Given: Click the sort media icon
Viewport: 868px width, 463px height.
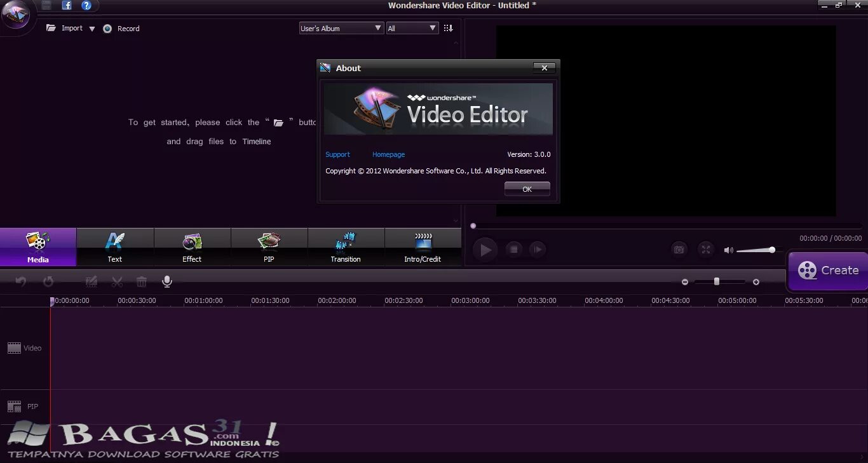Looking at the screenshot, I should tap(448, 28).
